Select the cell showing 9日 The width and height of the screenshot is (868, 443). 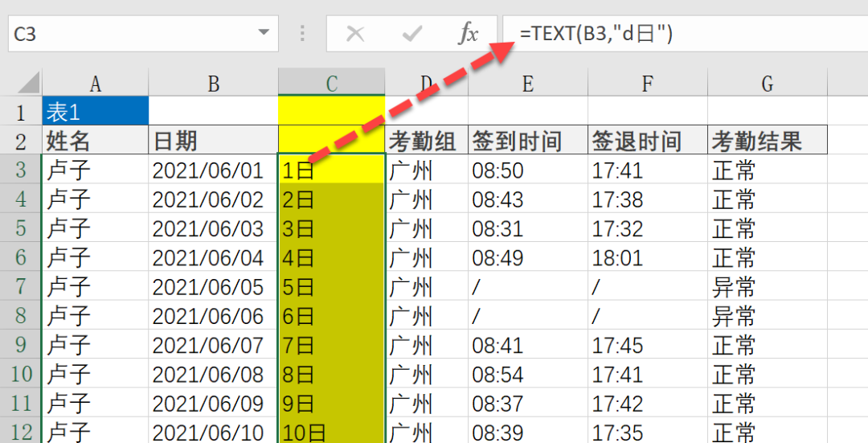(332, 403)
